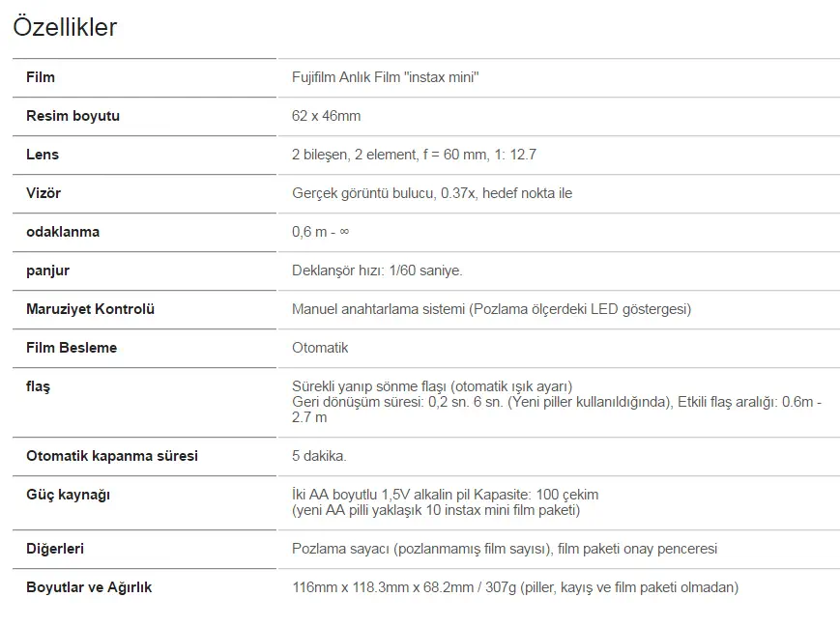Select the Lens row label
The width and height of the screenshot is (840, 626).
tap(43, 155)
